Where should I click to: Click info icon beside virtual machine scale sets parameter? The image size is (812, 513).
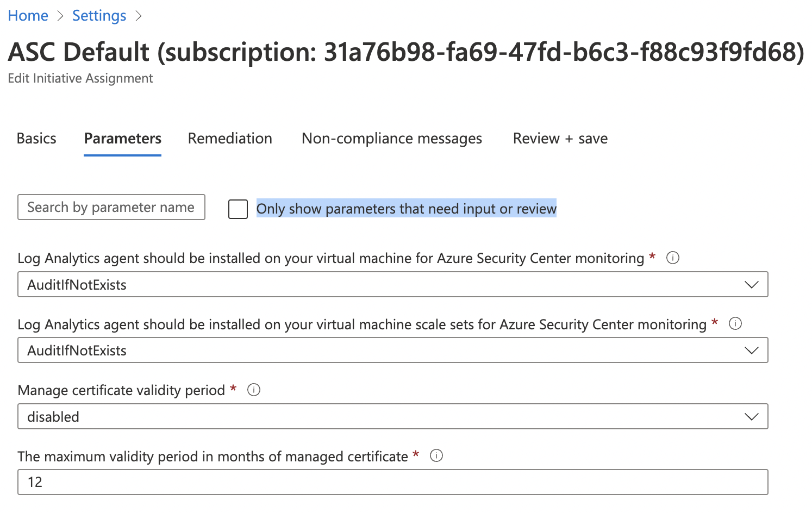tap(735, 323)
